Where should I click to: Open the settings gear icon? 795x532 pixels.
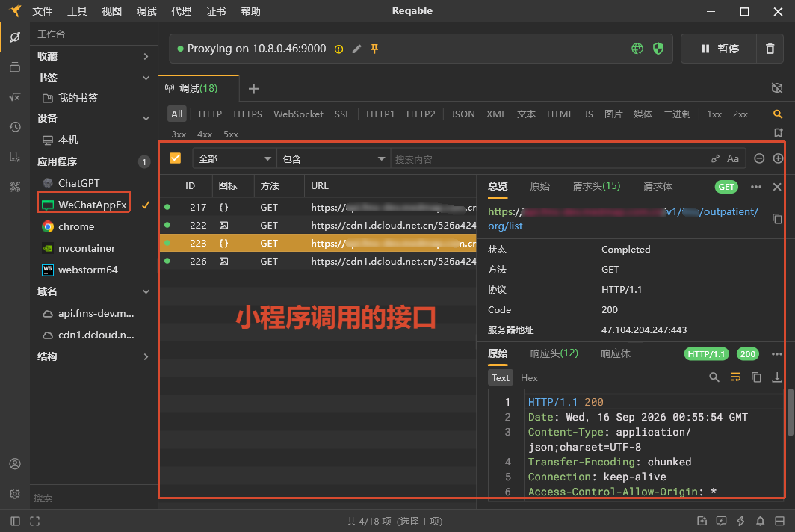tap(15, 493)
